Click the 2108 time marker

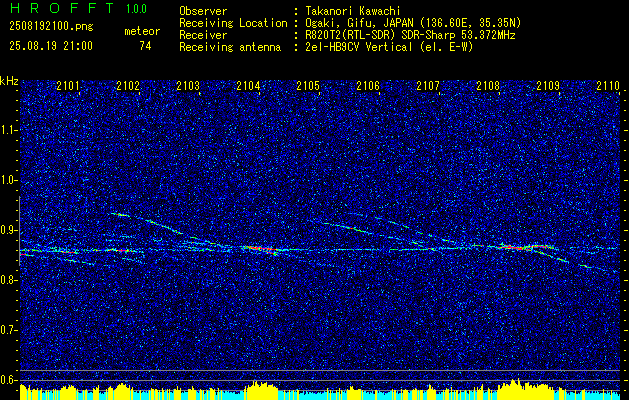(x=488, y=86)
